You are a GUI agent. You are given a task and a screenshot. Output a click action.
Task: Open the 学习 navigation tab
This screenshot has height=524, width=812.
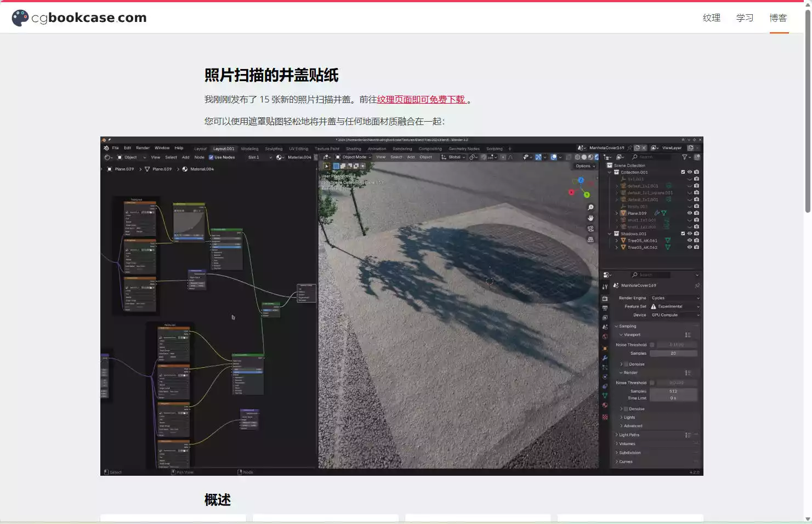click(x=745, y=18)
